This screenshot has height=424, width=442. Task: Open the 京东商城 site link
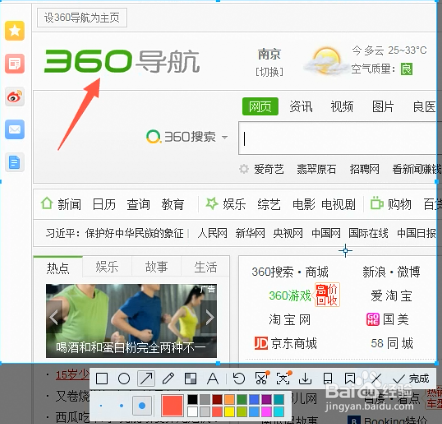pos(285,343)
